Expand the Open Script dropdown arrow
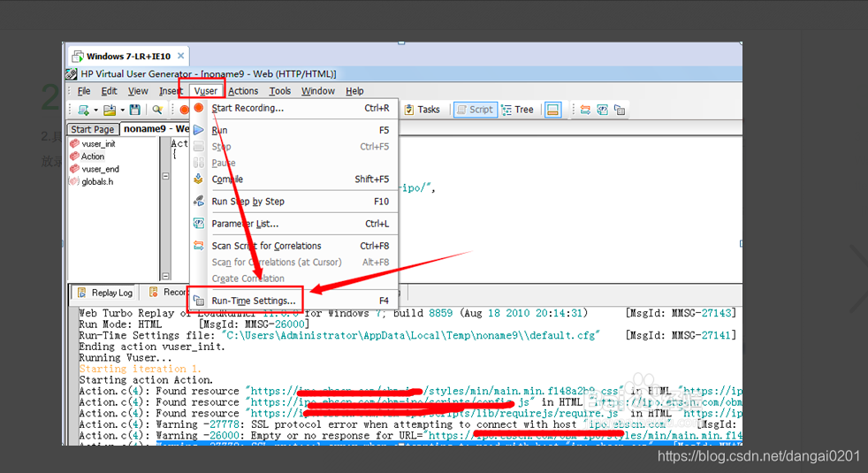868x473 pixels. tap(122, 111)
